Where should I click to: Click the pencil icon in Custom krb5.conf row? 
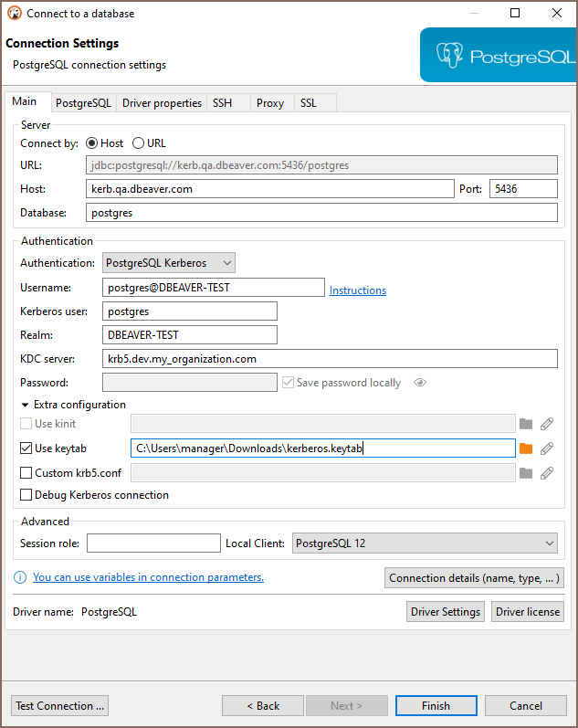[547, 473]
